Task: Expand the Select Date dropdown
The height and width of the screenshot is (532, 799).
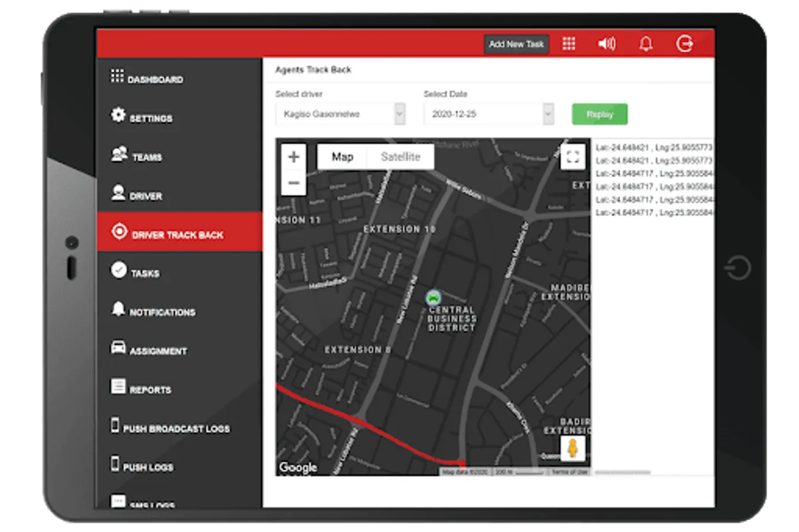Action: tap(489, 114)
